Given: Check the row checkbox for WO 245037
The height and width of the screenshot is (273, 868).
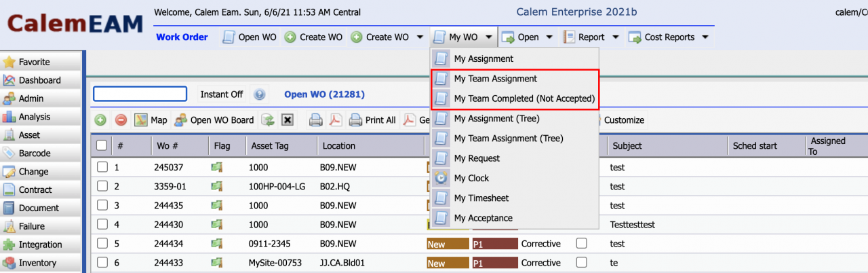Looking at the screenshot, I should coord(102,167).
